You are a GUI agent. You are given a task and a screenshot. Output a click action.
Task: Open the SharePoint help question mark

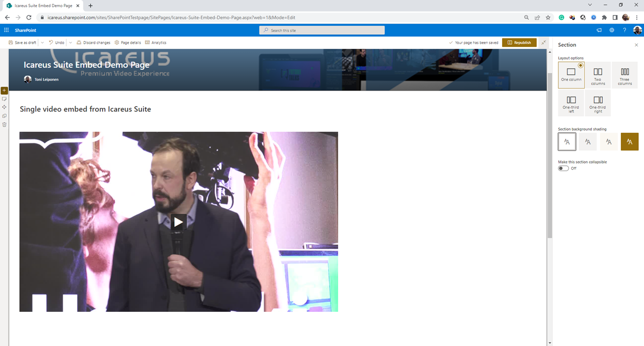pyautogui.click(x=624, y=30)
